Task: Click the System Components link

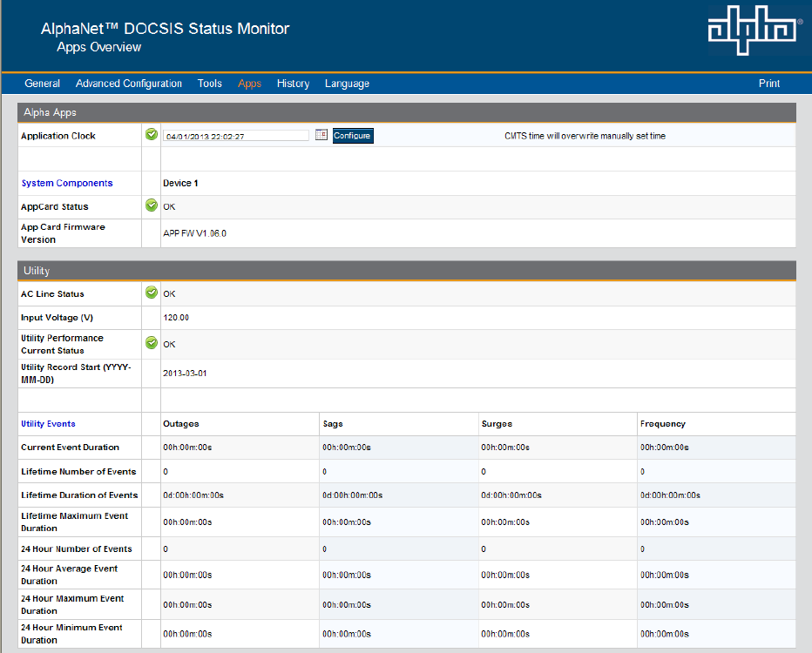Action: coord(67,183)
